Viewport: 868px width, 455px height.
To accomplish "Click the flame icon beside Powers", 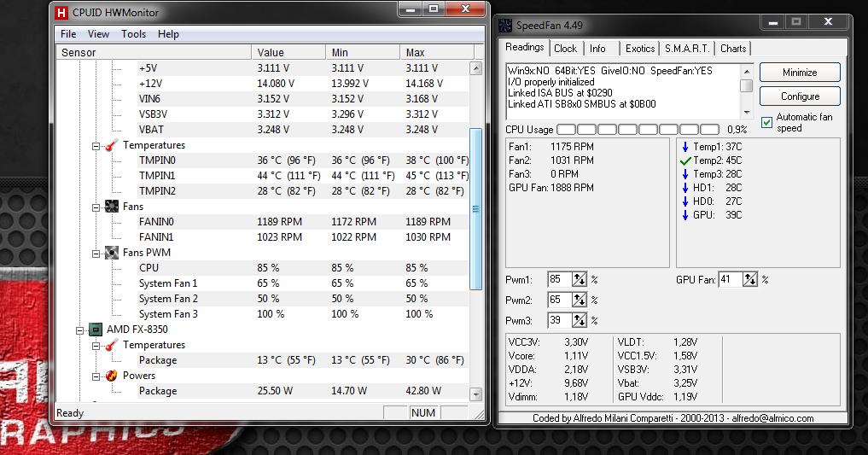I will coord(111,376).
